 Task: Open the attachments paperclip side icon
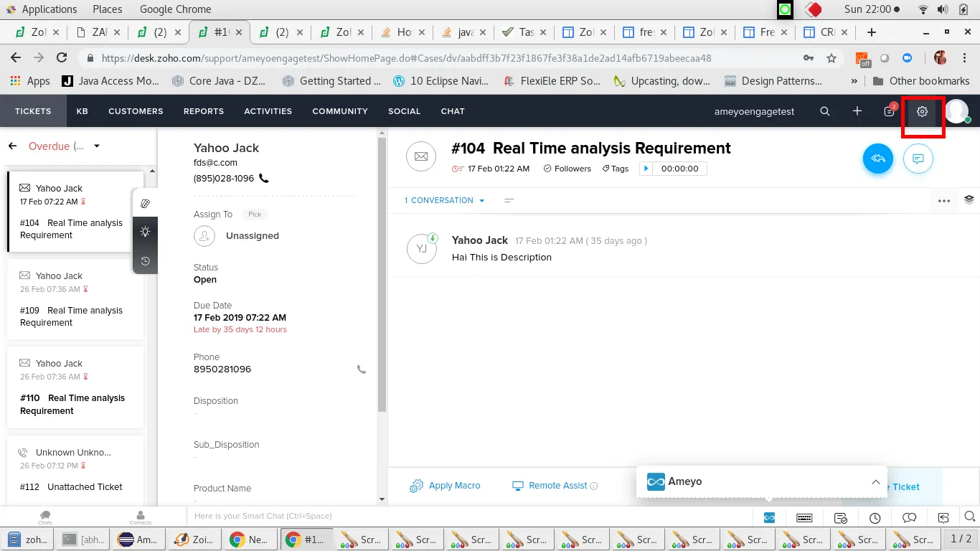[145, 204]
